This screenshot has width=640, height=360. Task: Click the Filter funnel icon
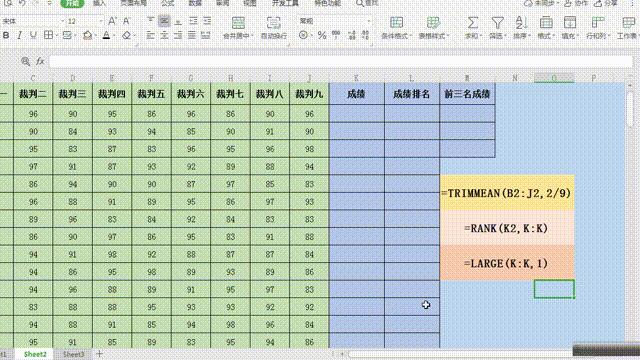497,22
